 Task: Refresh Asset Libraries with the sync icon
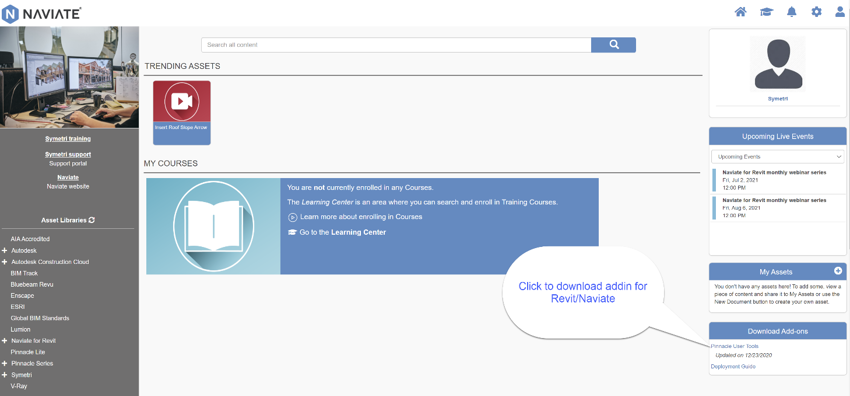coord(92,220)
